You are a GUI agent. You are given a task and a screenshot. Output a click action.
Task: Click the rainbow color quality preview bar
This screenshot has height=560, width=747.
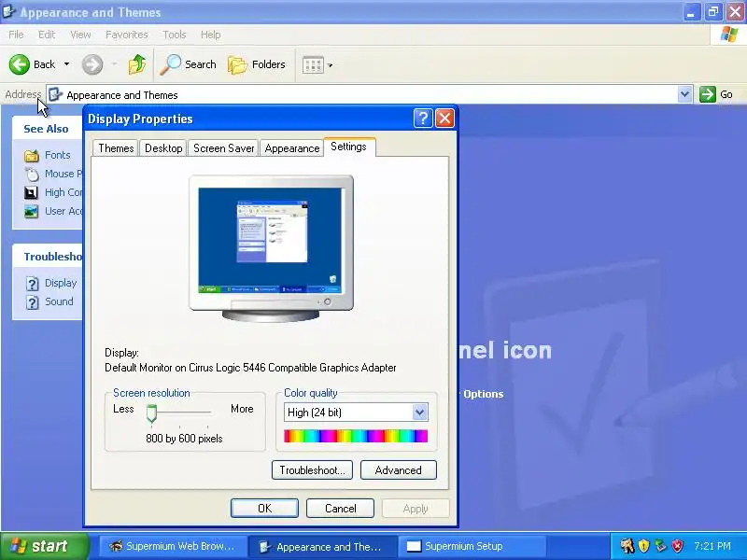point(356,436)
